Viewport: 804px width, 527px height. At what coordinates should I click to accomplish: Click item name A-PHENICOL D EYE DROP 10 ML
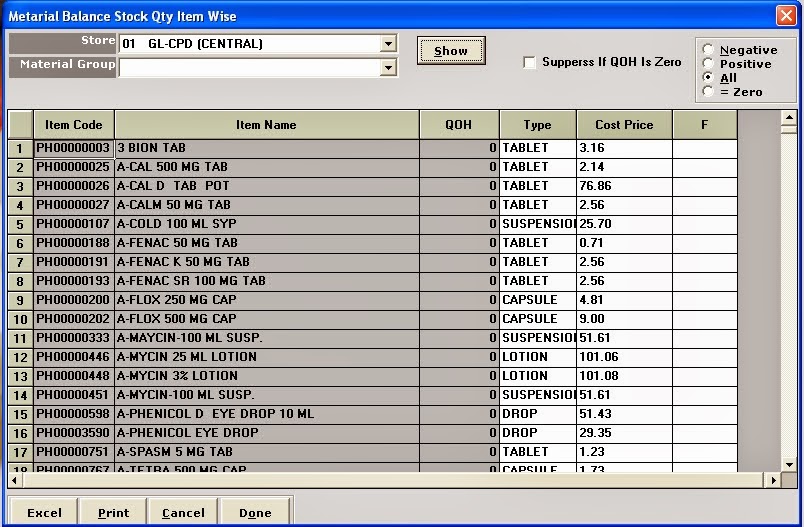pyautogui.click(x=267, y=414)
